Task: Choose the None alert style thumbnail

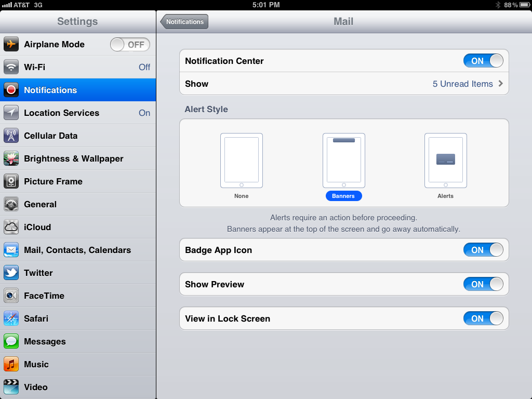Action: (x=242, y=161)
